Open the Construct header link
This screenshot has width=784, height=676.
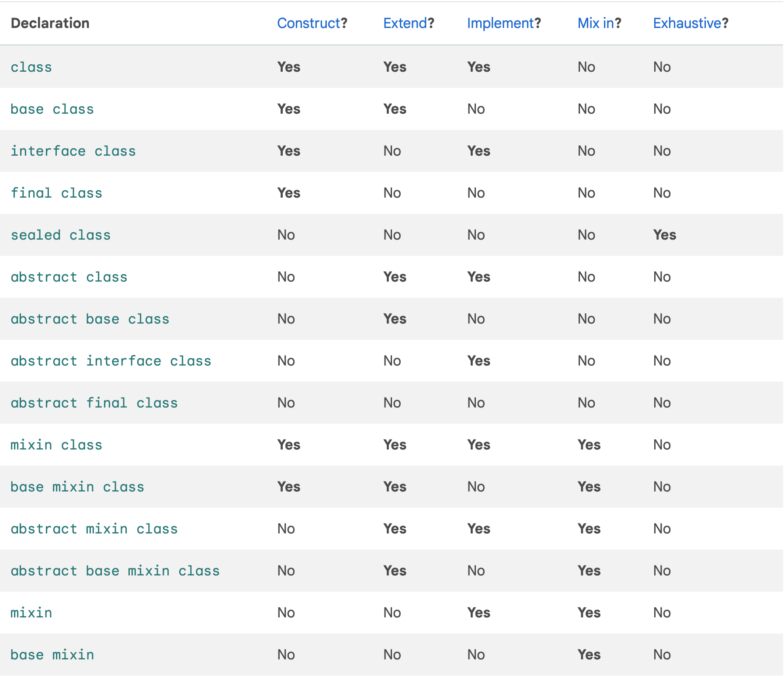click(x=309, y=23)
